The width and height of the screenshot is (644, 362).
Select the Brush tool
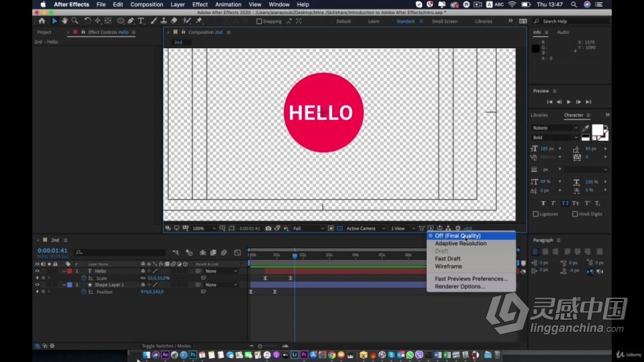154,21
